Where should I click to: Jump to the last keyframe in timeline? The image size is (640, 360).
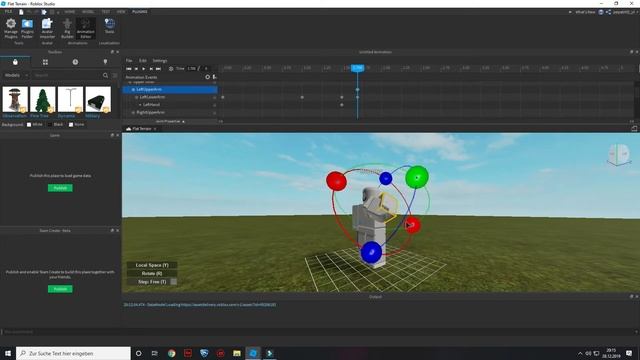158,69
